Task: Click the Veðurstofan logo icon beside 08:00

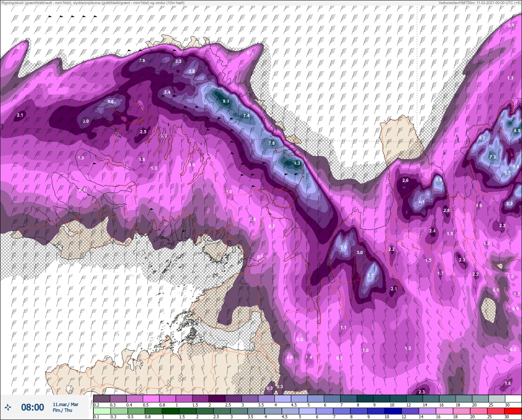Action: (8, 407)
